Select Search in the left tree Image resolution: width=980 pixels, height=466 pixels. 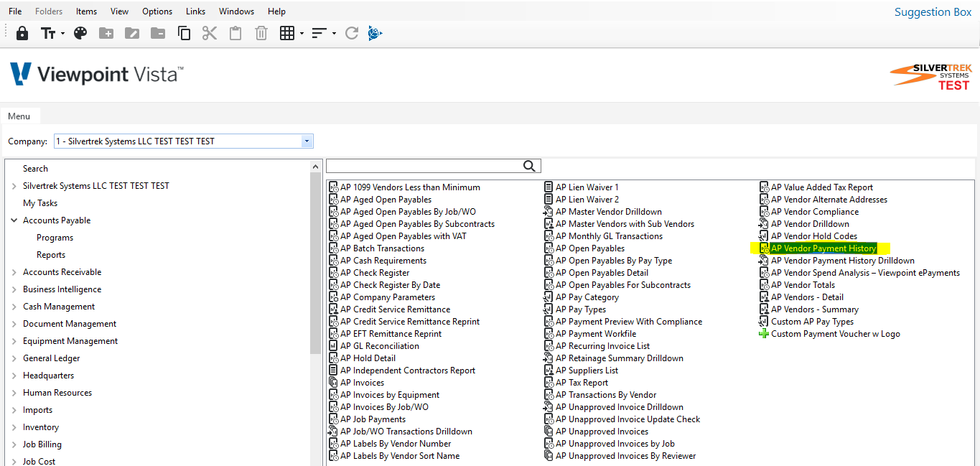point(35,169)
